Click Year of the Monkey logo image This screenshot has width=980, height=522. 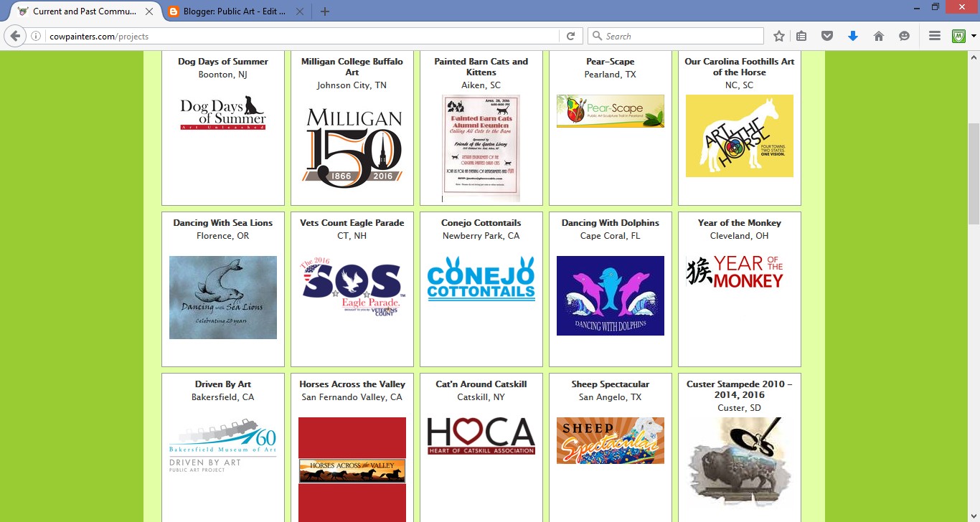[x=735, y=272]
